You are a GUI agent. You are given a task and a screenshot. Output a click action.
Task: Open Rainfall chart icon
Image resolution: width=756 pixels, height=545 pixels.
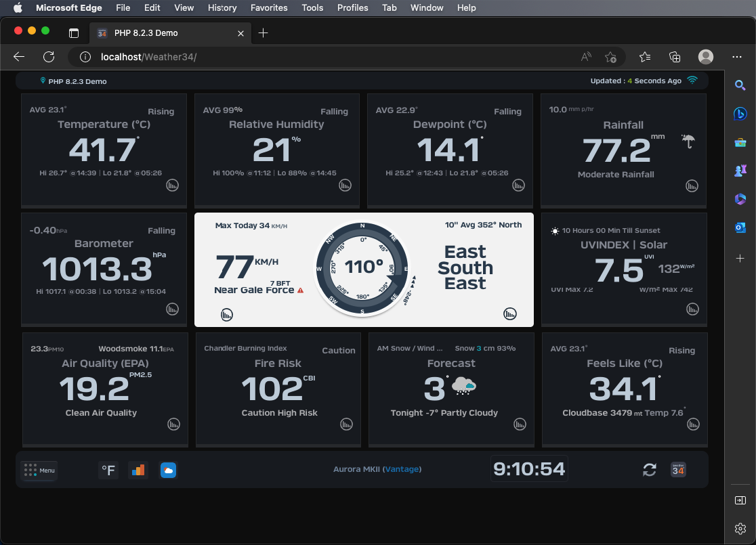pyautogui.click(x=692, y=186)
